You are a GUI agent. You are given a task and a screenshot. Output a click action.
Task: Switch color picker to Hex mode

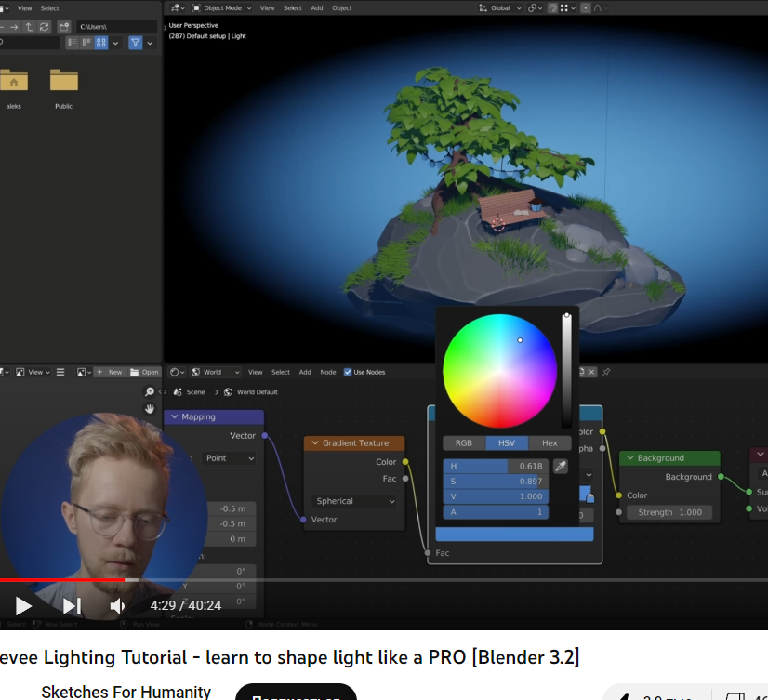coord(550,443)
